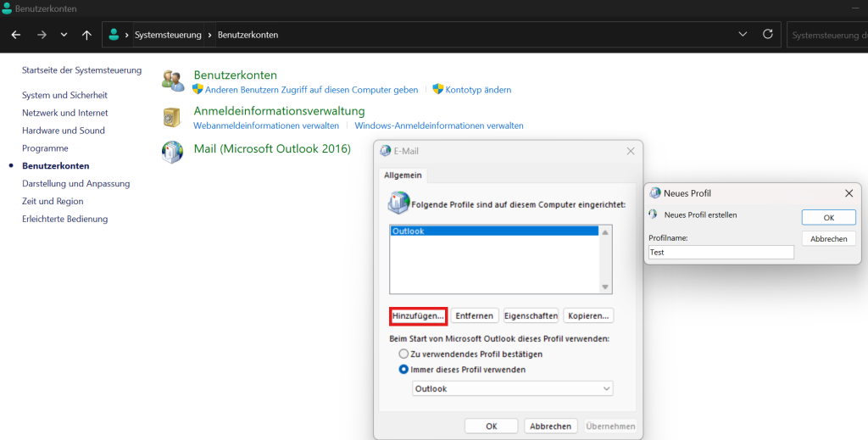Select Benutzerkonten in the left sidebar
Image resolution: width=868 pixels, height=440 pixels.
click(x=55, y=165)
